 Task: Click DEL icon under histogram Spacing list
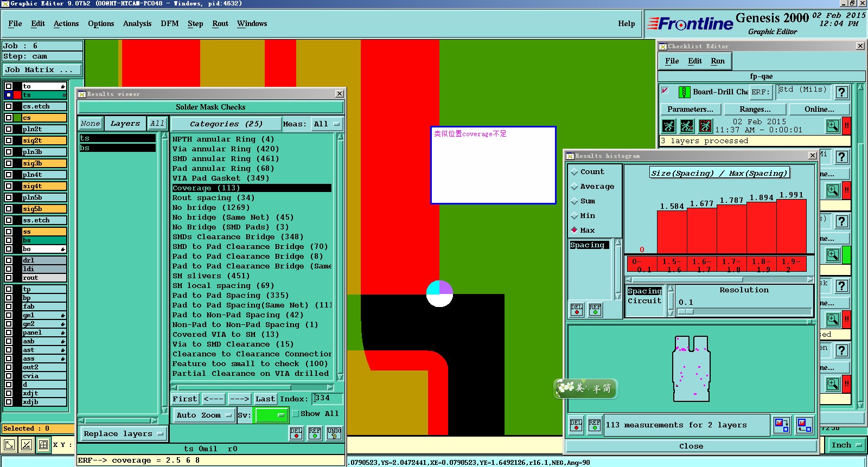tap(576, 309)
